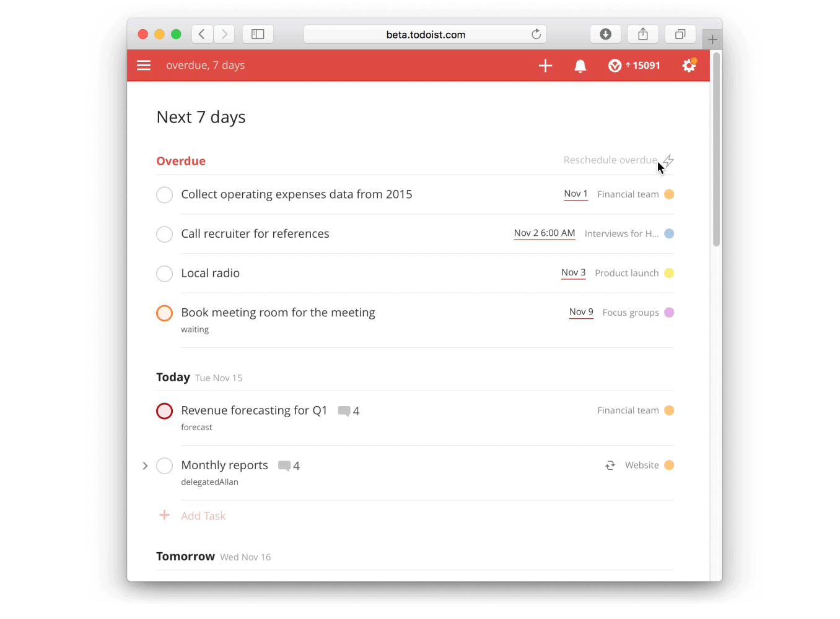
Task: Open Monthly reports task text
Action: point(224,465)
